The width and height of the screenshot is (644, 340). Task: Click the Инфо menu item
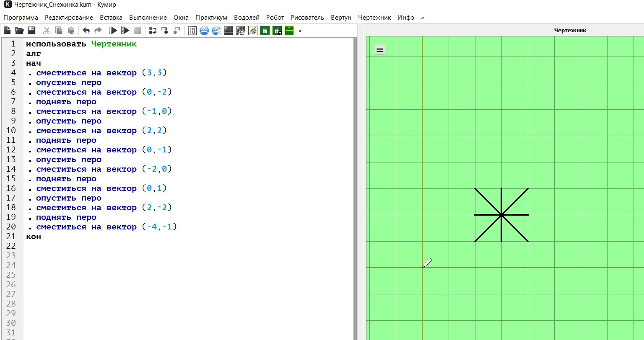pyautogui.click(x=405, y=18)
